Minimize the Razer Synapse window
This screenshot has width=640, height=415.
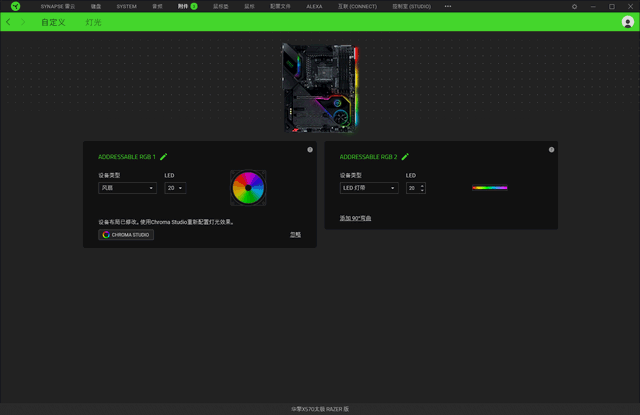[593, 7]
